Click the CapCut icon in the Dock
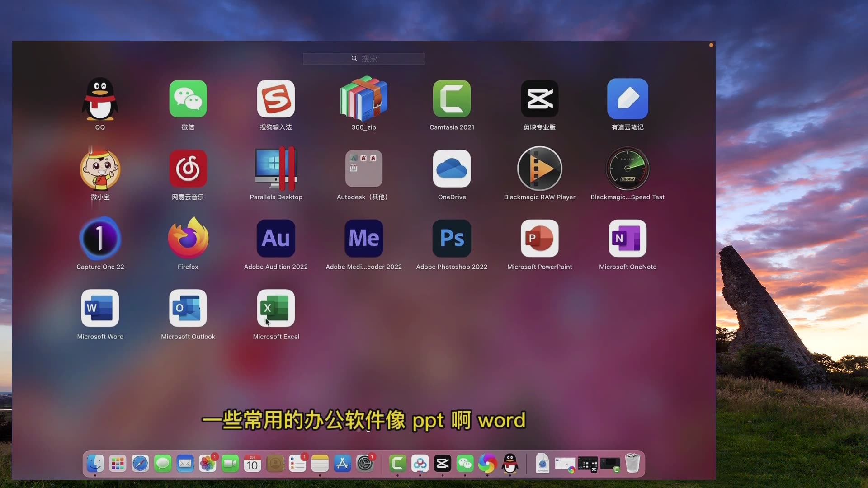The image size is (868, 488). click(x=443, y=464)
